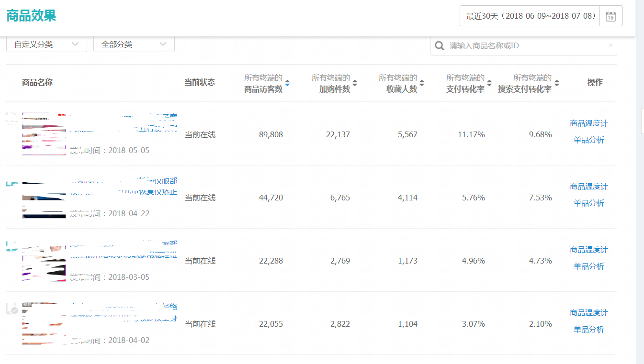Open 单品分析 for the 22,055 visitors product

[588, 330]
